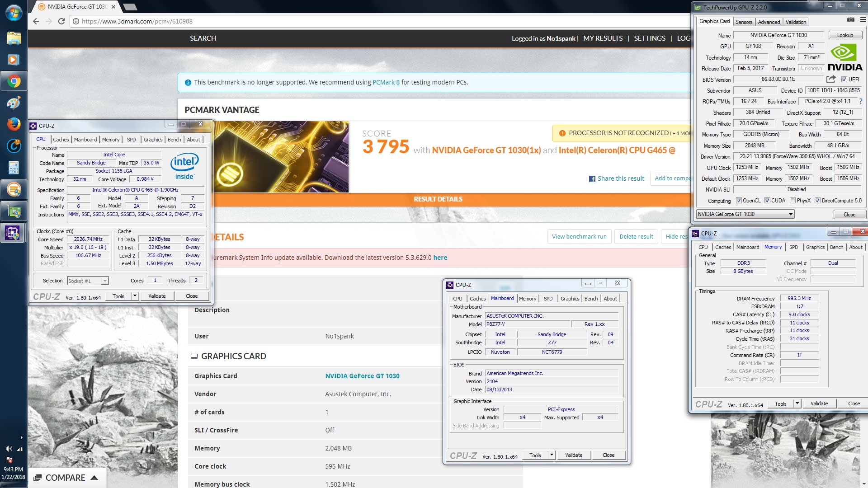
Task: Click Close in the CPU-Z Memory window
Action: [854, 404]
